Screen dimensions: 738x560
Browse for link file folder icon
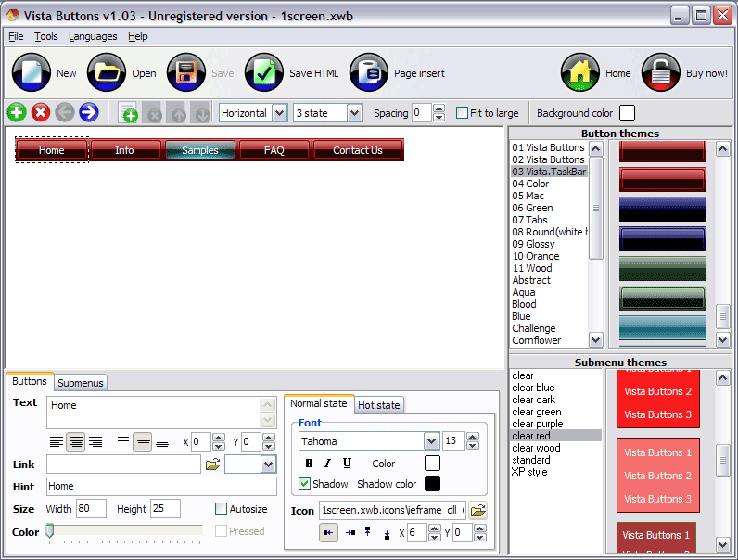(213, 465)
